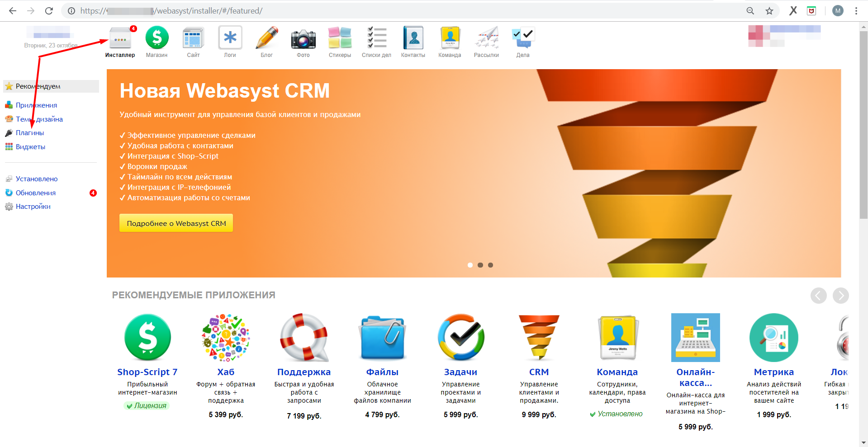
Task: Select Рекомендуем in the sidebar
Action: (51, 86)
